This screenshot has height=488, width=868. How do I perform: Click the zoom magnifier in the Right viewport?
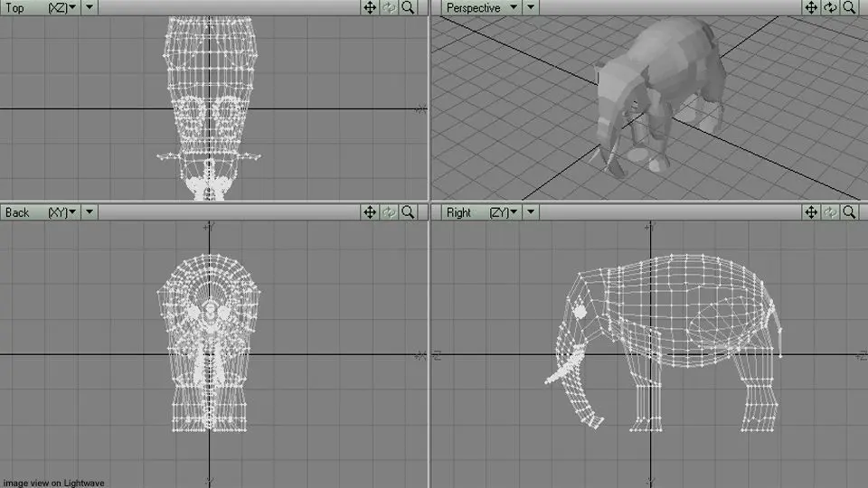pos(849,212)
